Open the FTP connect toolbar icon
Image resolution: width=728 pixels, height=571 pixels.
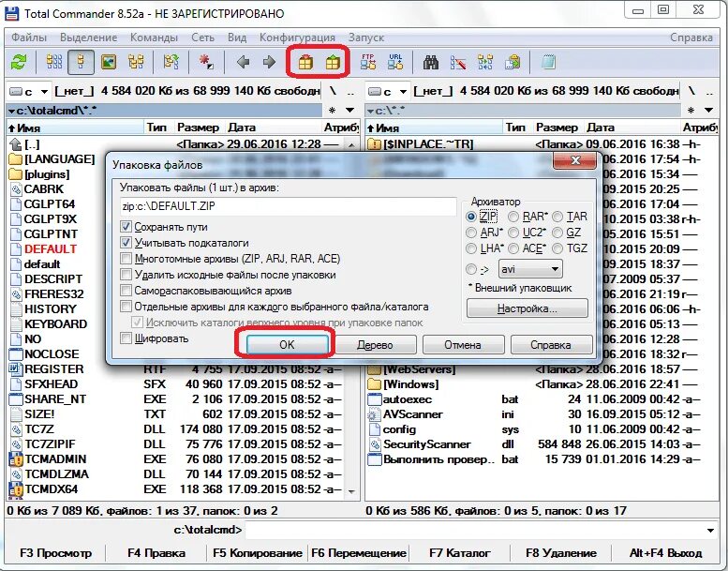[368, 62]
